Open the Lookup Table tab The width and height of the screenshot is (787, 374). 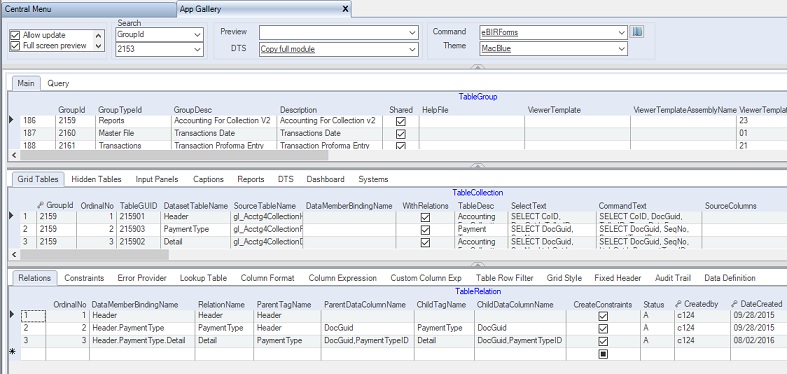click(203, 278)
